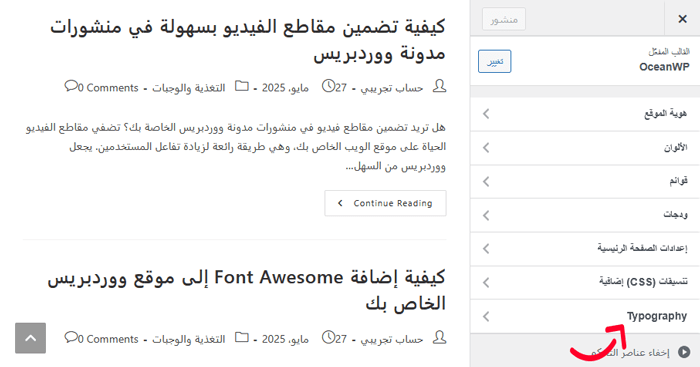
Task: Click the OceanWP theme name
Action: pyautogui.click(x=664, y=67)
